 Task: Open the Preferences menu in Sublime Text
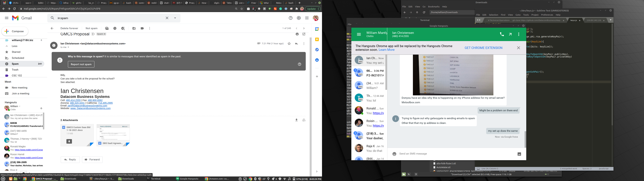point(547,15)
